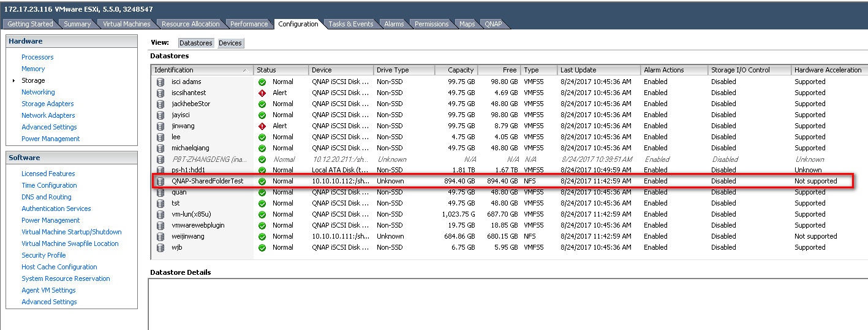The width and height of the screenshot is (868, 330).
Task: Click the datastore icon for jackhebeStor
Action: point(160,104)
